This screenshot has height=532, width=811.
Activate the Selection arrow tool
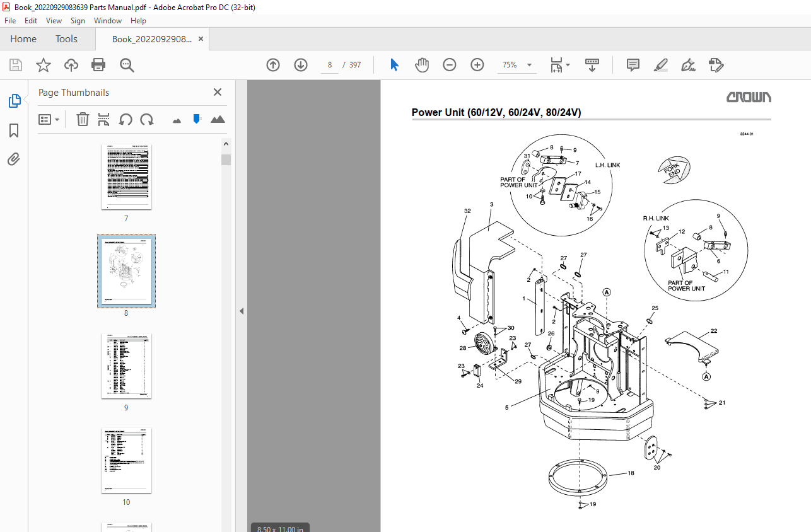[x=394, y=65]
